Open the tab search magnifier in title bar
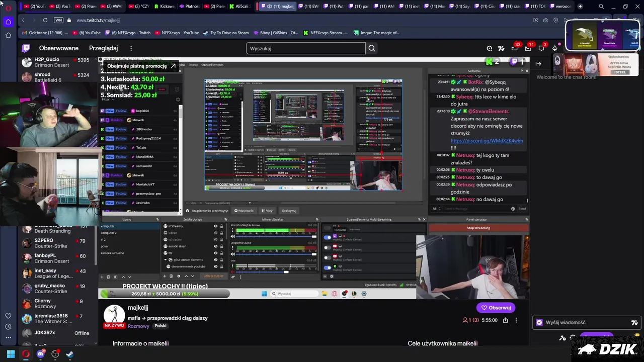 click(x=601, y=7)
